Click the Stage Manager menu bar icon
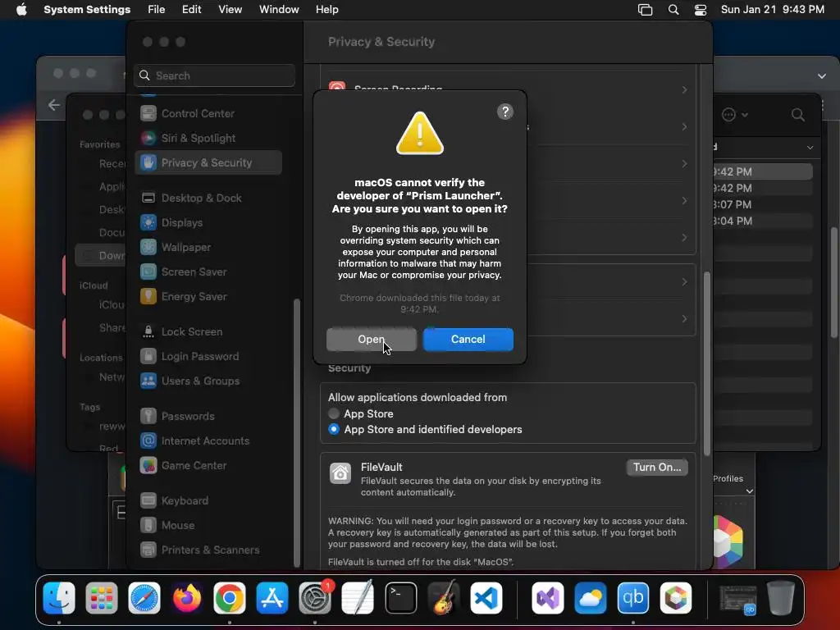This screenshot has height=630, width=840. tap(645, 10)
